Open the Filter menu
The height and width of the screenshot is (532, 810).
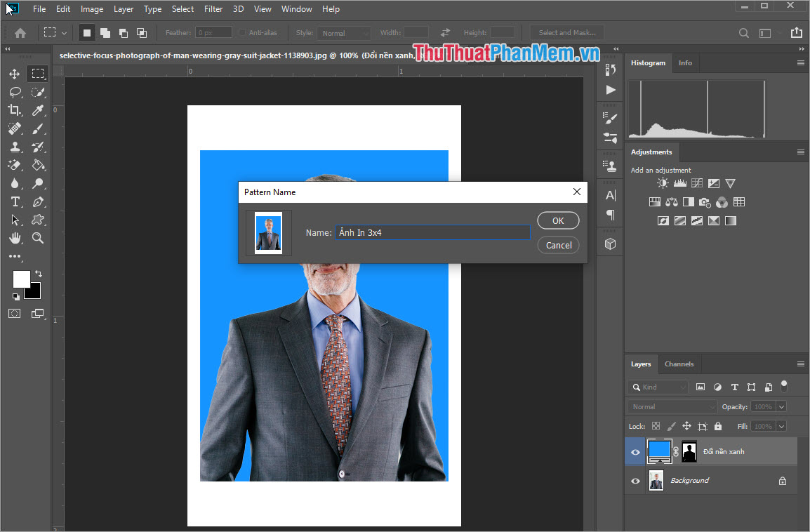coord(213,9)
